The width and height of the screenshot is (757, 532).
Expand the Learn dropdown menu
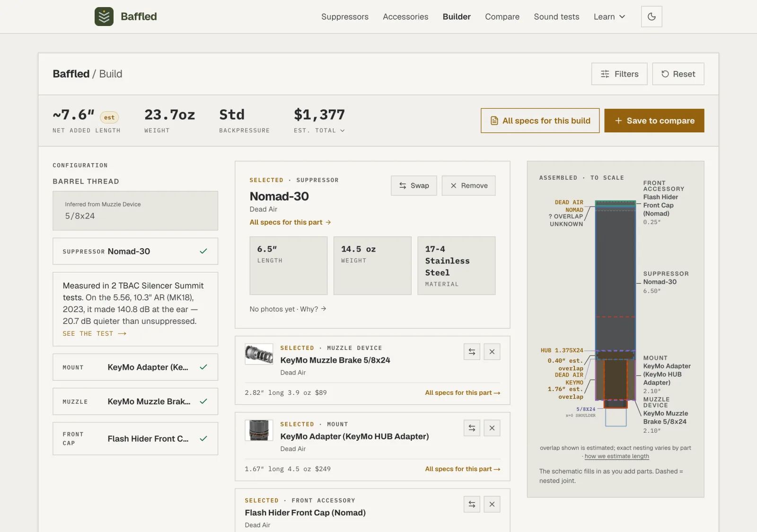tap(609, 17)
